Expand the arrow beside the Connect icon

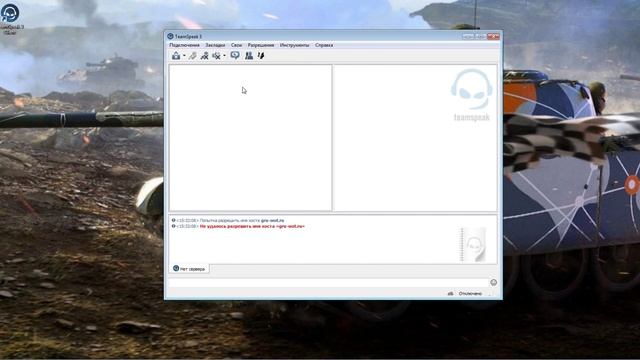point(184,56)
